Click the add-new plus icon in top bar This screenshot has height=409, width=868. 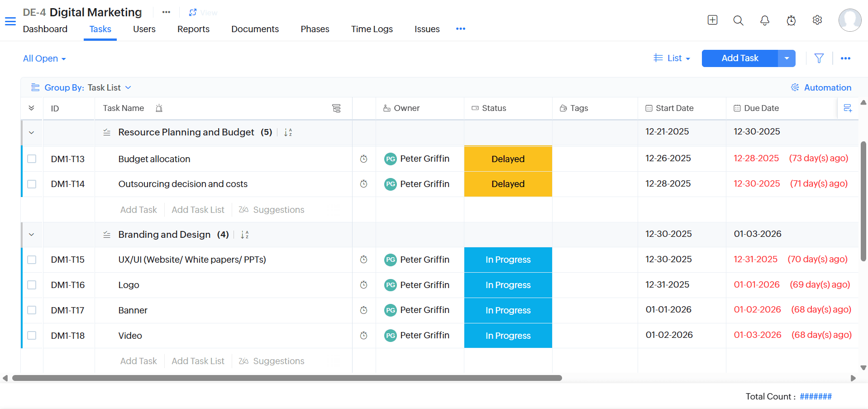[712, 20]
